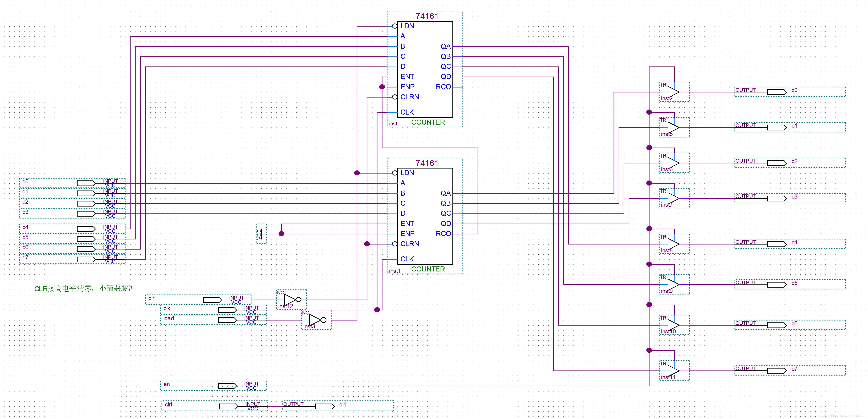Click the NOT gate inst12
The image size is (868, 419).
coord(291,299)
